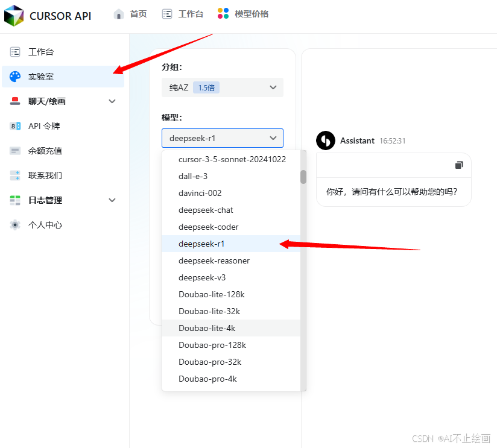This screenshot has width=497, height=448.
Task: Choose dall-e-3 from model list
Action: pyautogui.click(x=231, y=176)
